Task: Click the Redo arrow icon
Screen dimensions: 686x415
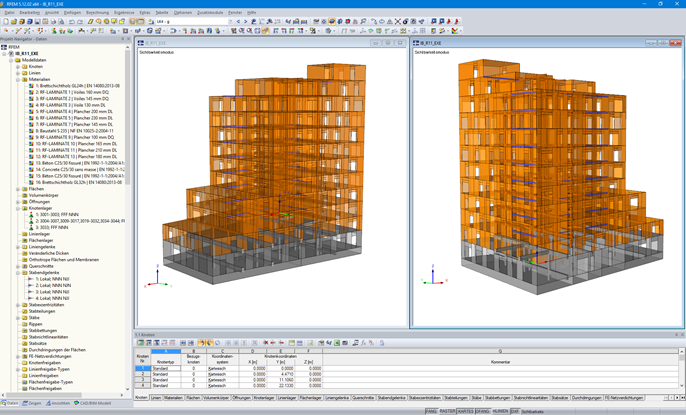Action: (x=80, y=21)
